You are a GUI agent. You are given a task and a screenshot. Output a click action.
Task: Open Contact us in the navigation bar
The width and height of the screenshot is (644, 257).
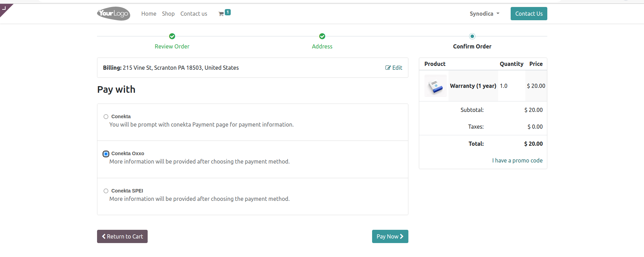click(194, 14)
